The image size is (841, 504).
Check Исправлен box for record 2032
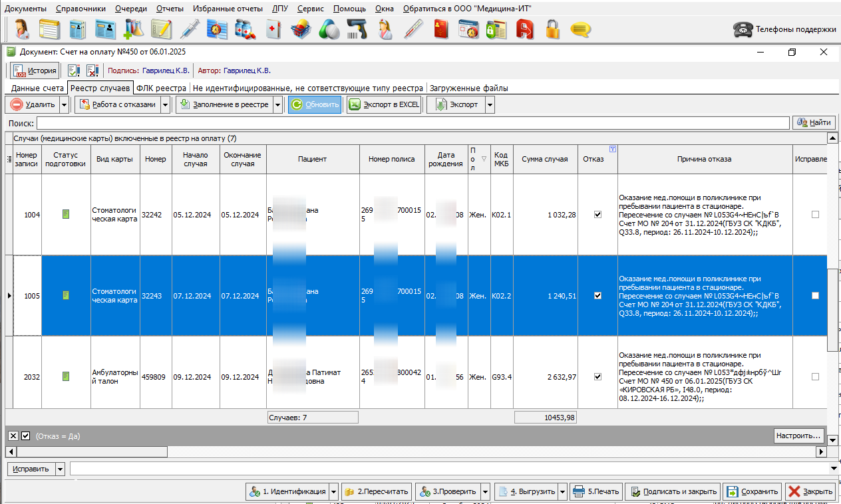pyautogui.click(x=815, y=376)
